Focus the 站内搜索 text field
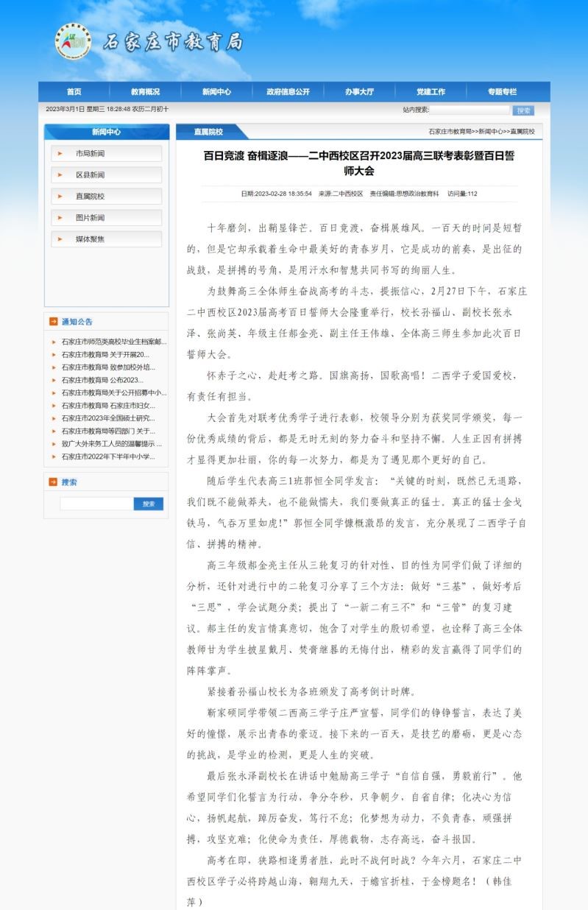Image resolution: width=588 pixels, height=910 pixels. click(x=470, y=110)
